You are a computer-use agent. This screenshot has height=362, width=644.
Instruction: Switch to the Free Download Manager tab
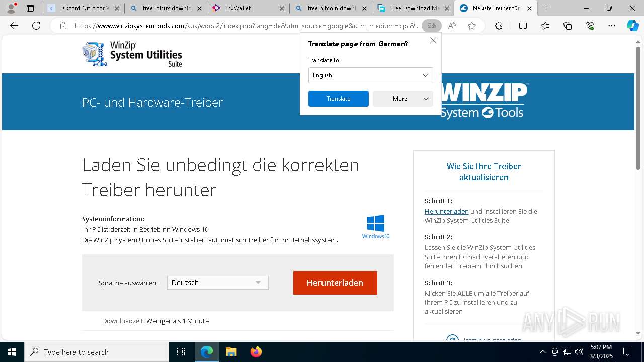coord(414,8)
